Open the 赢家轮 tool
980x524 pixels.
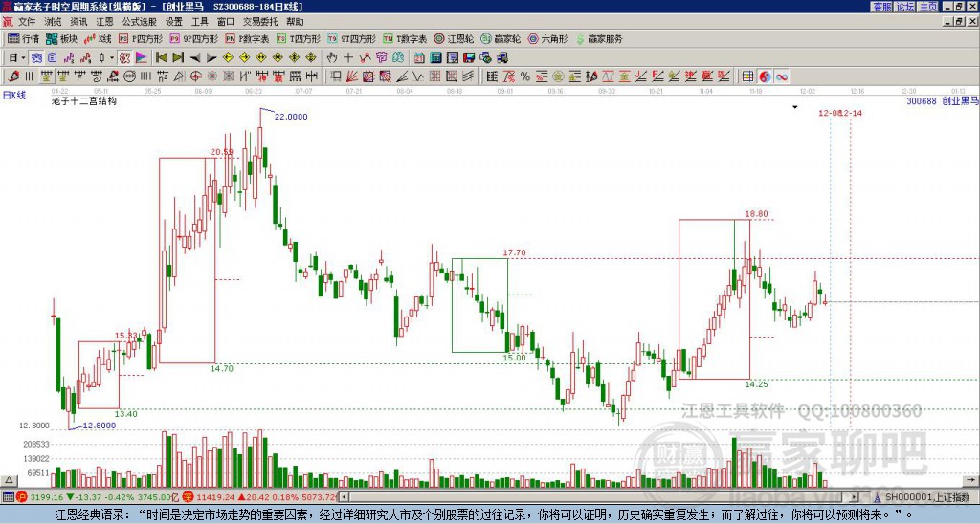(x=501, y=38)
